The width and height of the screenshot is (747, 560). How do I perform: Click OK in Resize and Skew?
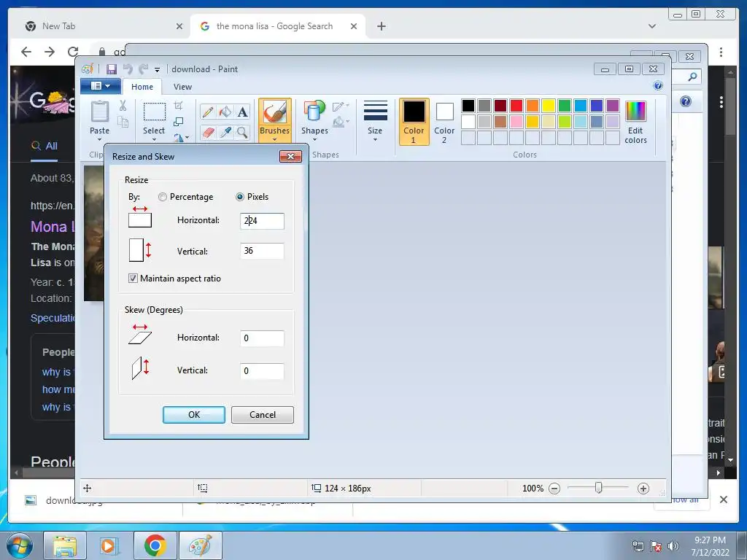coord(194,415)
